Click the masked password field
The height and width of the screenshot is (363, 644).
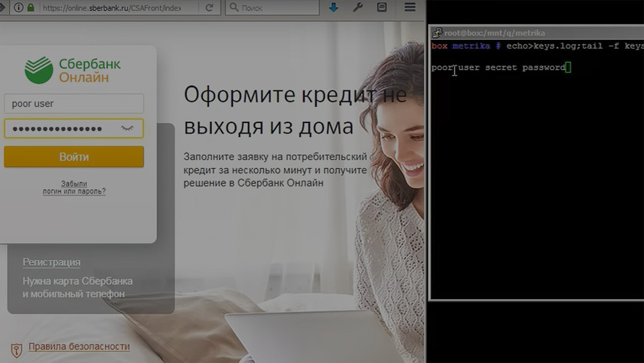click(x=74, y=128)
